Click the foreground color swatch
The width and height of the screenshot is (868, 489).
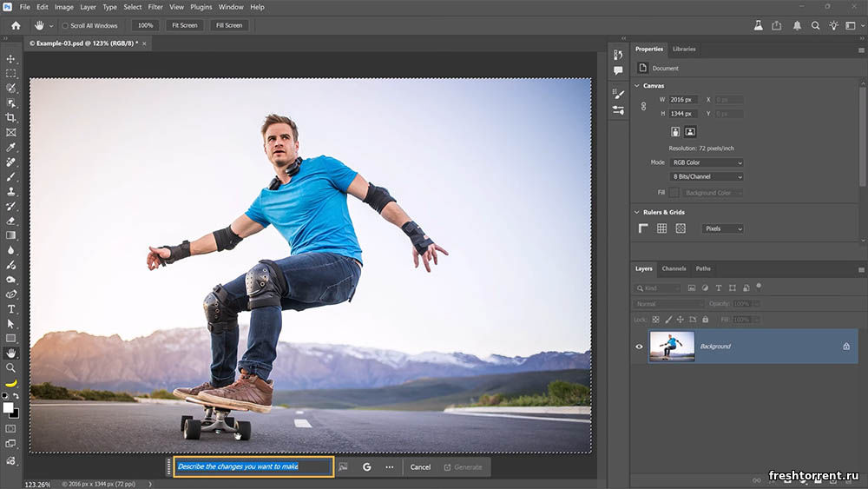[8, 407]
